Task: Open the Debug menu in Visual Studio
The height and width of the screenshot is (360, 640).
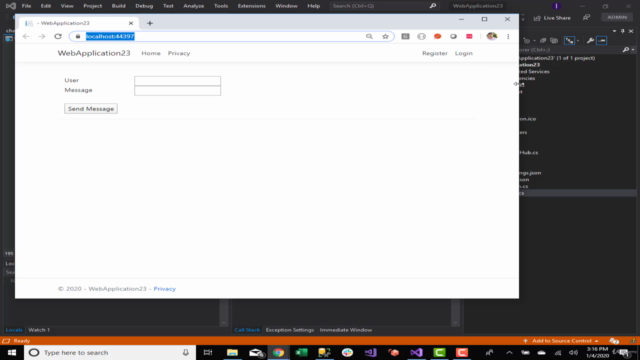Action: point(144,6)
